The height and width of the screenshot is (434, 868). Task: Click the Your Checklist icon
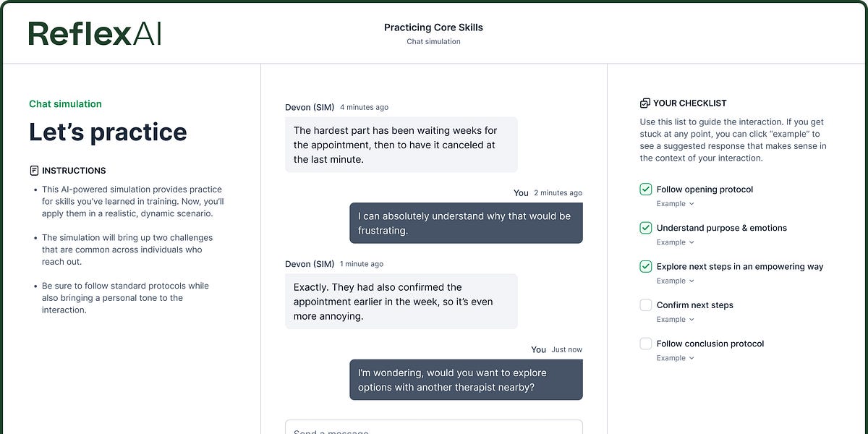coord(644,103)
